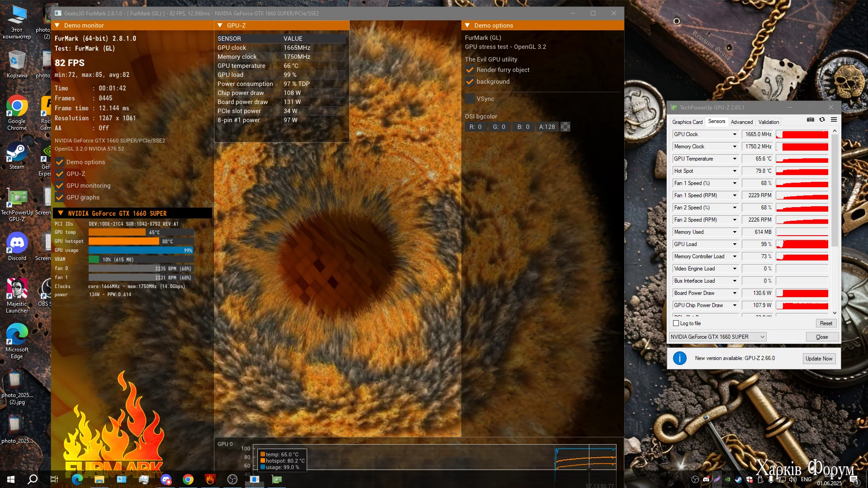Toggle the background checkbox
This screenshot has height=488, width=868.
tap(470, 81)
